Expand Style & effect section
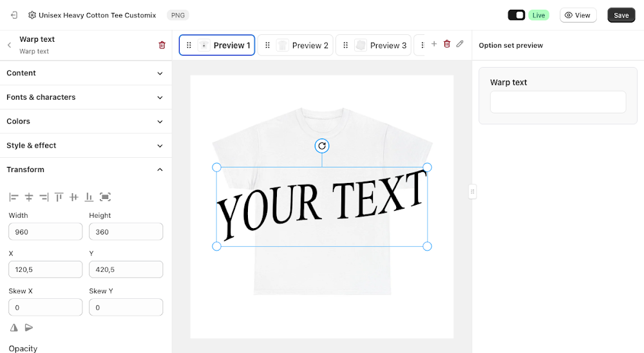The width and height of the screenshot is (644, 353). (x=86, y=146)
